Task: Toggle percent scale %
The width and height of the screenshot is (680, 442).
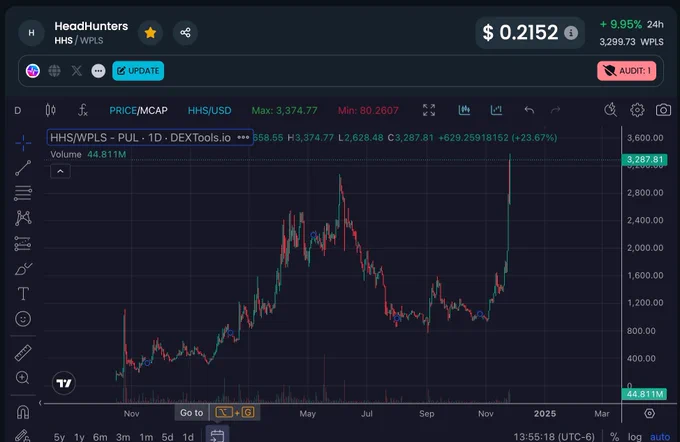Action: (614, 436)
